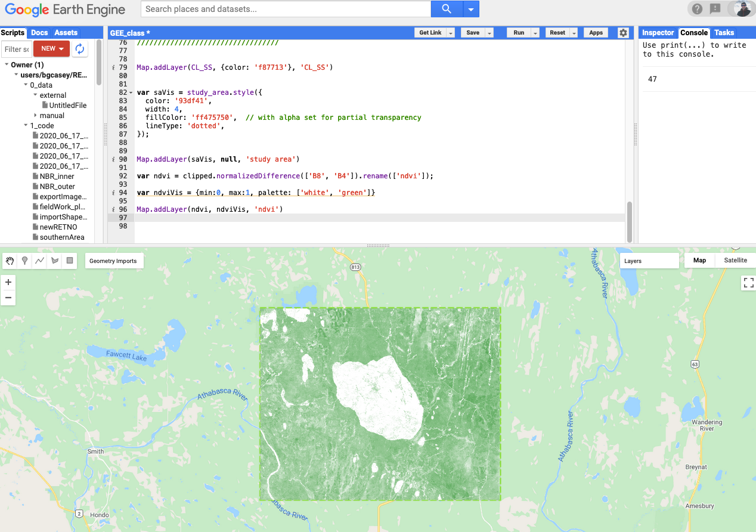Open the help question mark menu
Viewport: 756px width, 532px height.
pyautogui.click(x=697, y=9)
